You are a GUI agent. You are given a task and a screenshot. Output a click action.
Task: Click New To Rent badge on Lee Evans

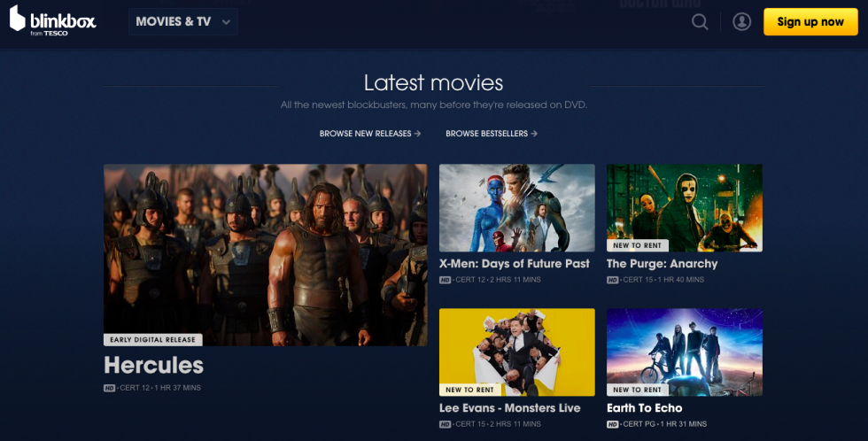point(470,391)
